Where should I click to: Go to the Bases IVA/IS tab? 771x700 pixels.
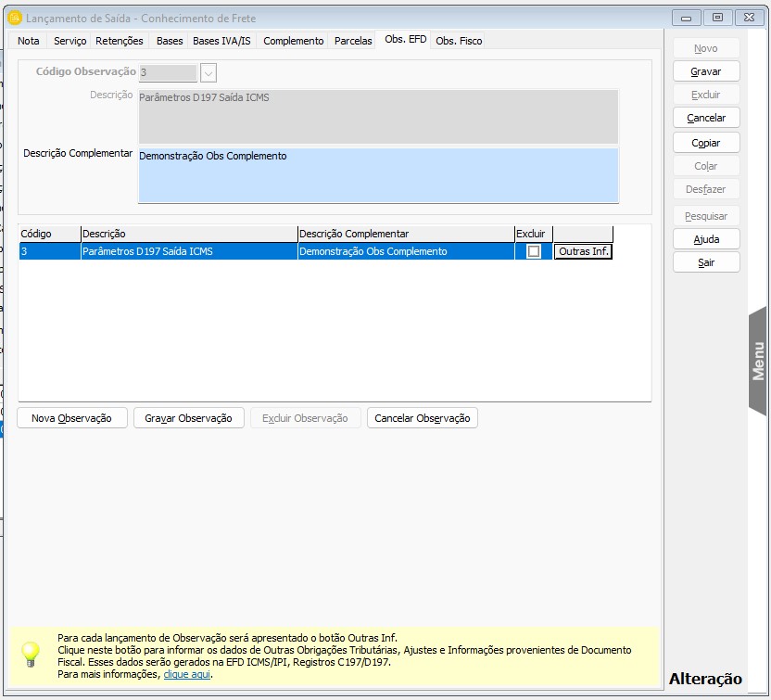coord(221,41)
